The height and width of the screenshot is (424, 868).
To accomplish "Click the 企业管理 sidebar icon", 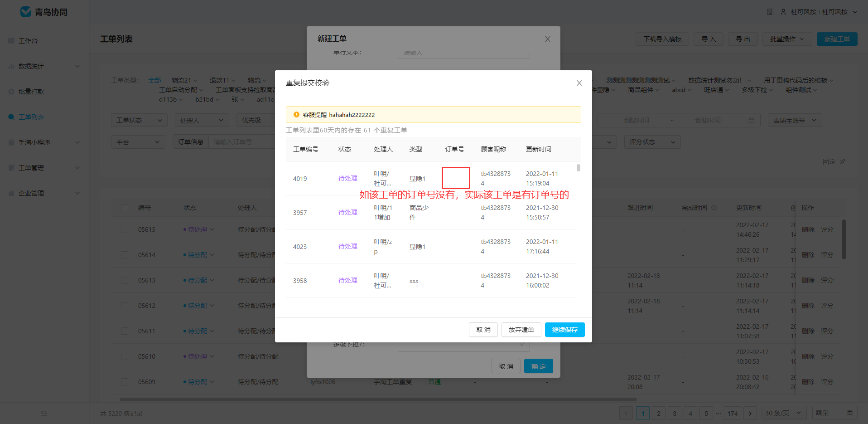I will [11, 193].
